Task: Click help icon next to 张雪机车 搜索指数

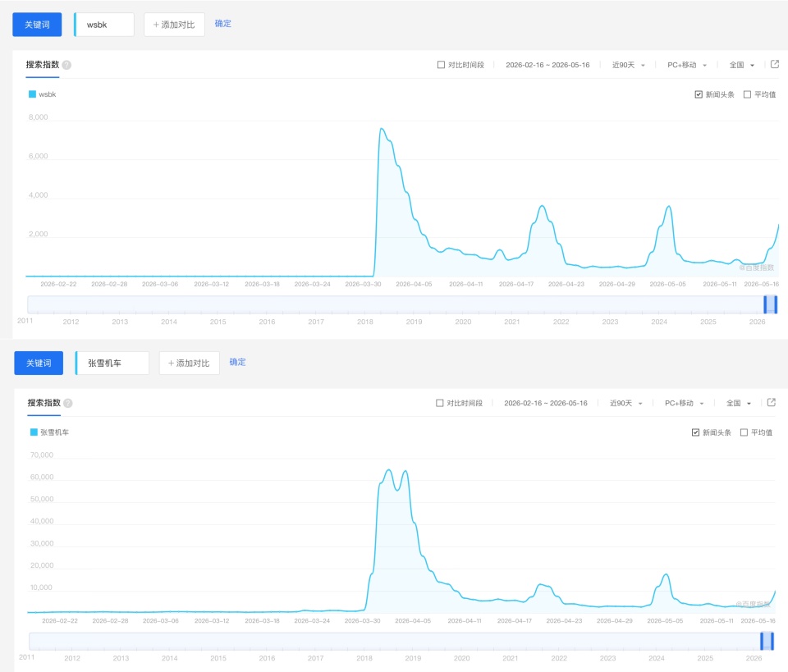Action: 68,403
